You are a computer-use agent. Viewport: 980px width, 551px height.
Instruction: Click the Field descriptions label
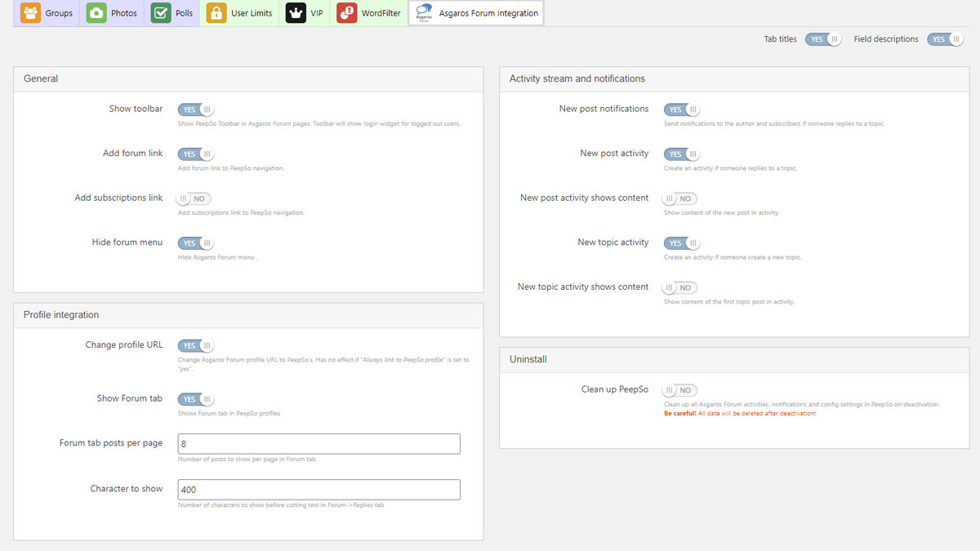pos(886,39)
